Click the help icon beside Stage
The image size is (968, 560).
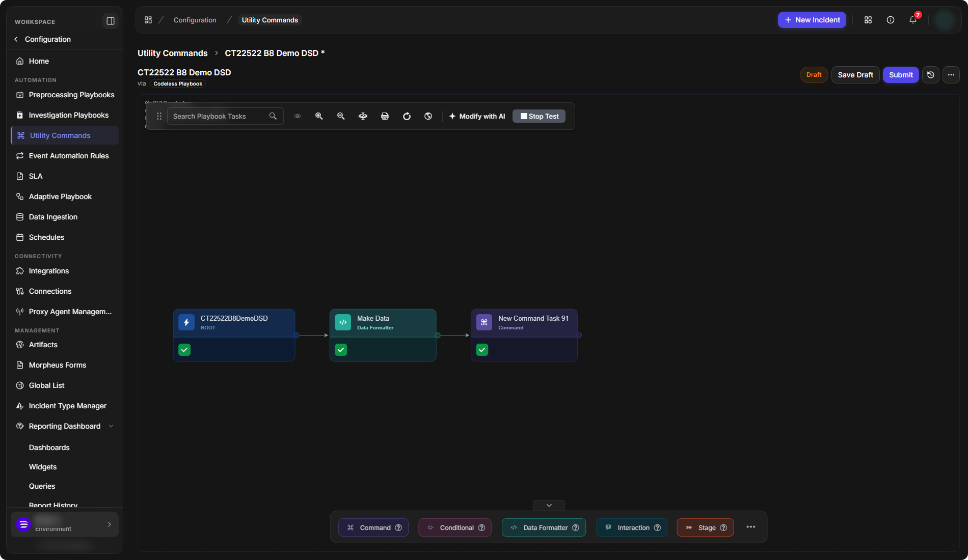(x=723, y=528)
